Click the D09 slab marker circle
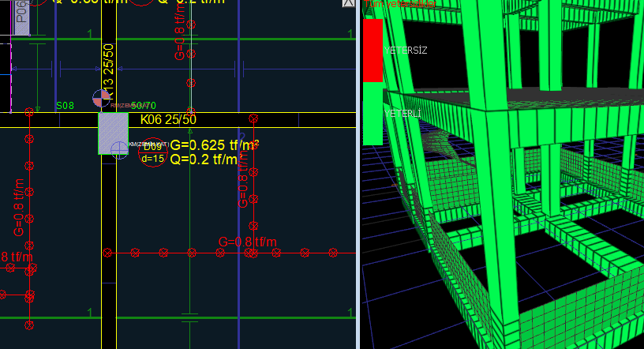Screen dimensions: 644x349 pyautogui.click(x=152, y=146)
